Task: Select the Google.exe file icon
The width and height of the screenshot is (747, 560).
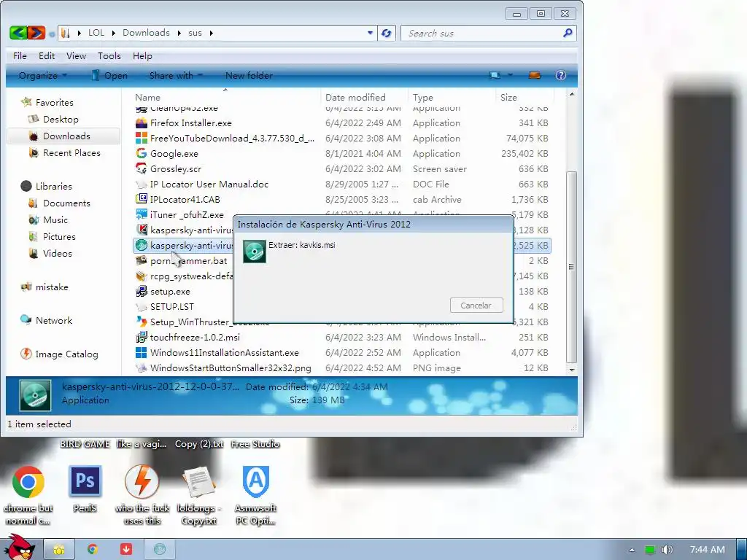Action: pos(142,153)
